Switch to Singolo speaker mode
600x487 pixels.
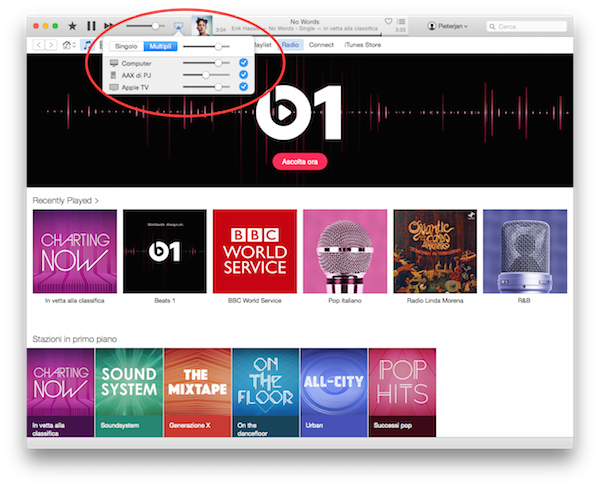[126, 46]
